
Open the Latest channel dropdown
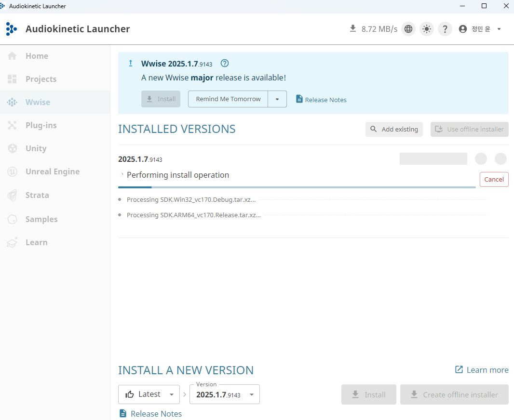[x=149, y=394]
